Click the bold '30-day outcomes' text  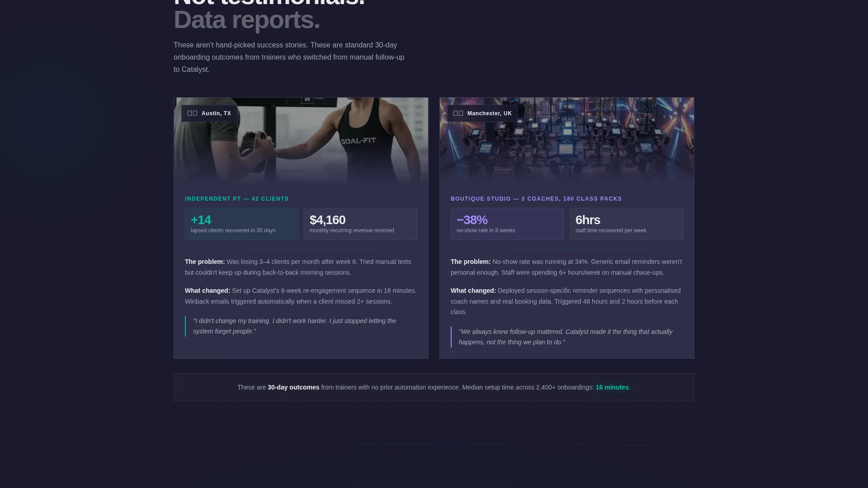pos(293,387)
